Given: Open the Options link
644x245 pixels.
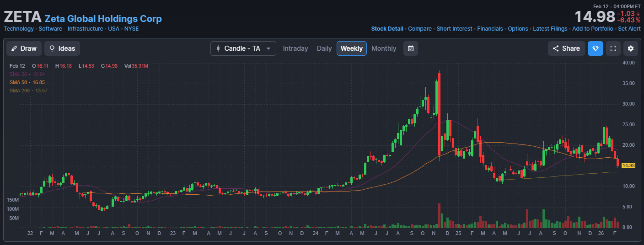Looking at the screenshot, I should coord(518,29).
